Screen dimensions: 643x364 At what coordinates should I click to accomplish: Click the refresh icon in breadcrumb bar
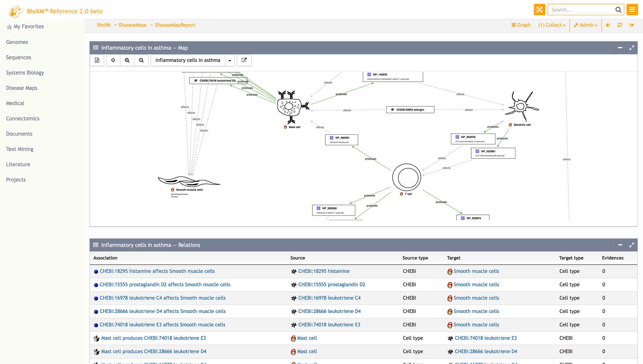(620, 25)
